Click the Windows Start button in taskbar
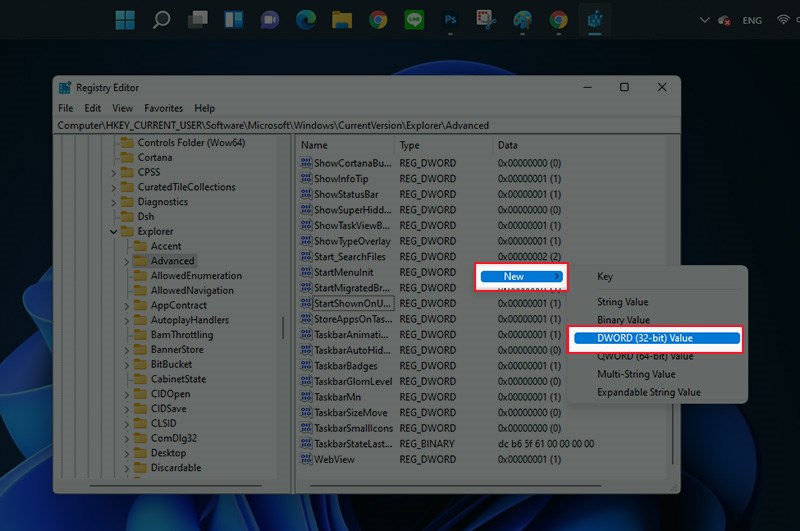Screen dimensions: 800x531 (125, 19)
